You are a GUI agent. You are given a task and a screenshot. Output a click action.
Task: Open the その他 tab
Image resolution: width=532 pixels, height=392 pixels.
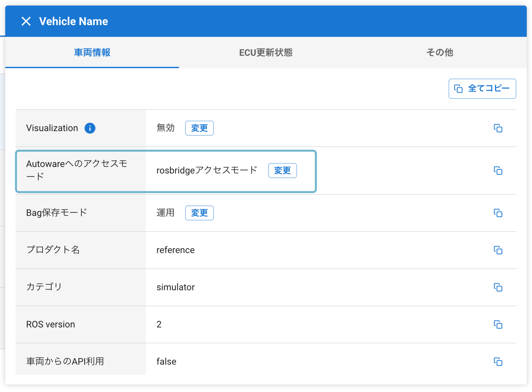440,53
